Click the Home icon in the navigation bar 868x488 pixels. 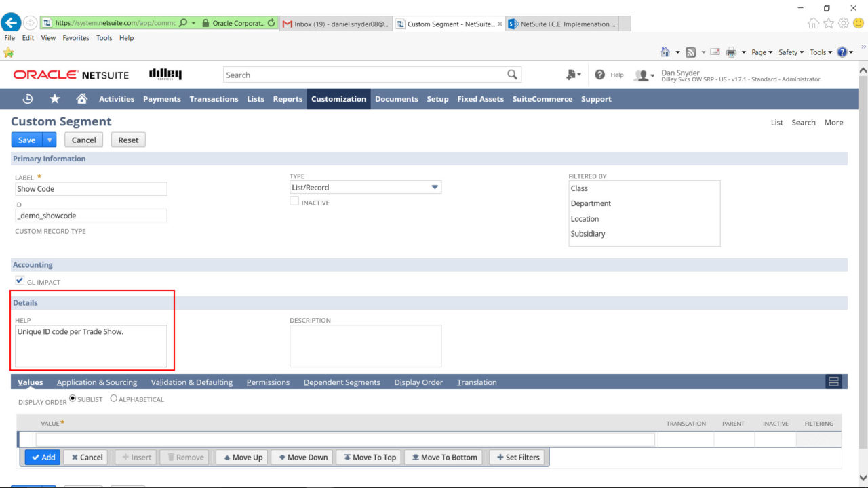tap(81, 98)
